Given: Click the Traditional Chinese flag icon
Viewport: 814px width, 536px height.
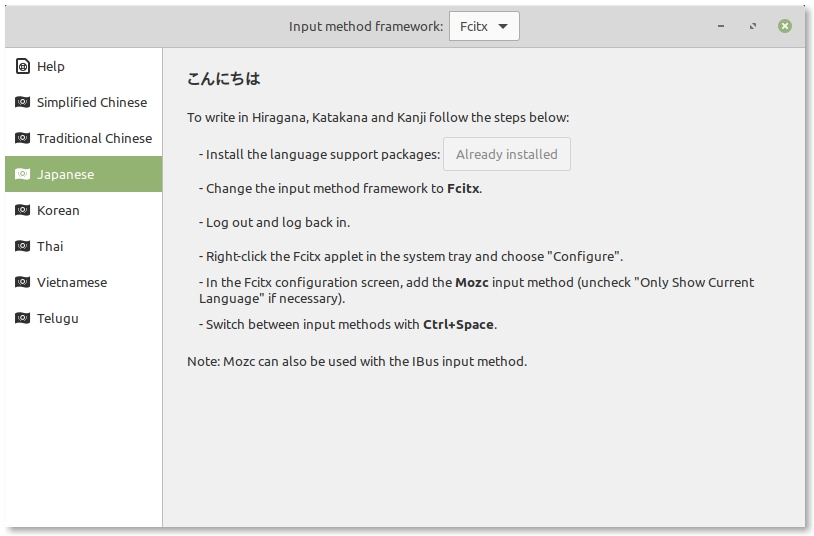Looking at the screenshot, I should tap(22, 138).
